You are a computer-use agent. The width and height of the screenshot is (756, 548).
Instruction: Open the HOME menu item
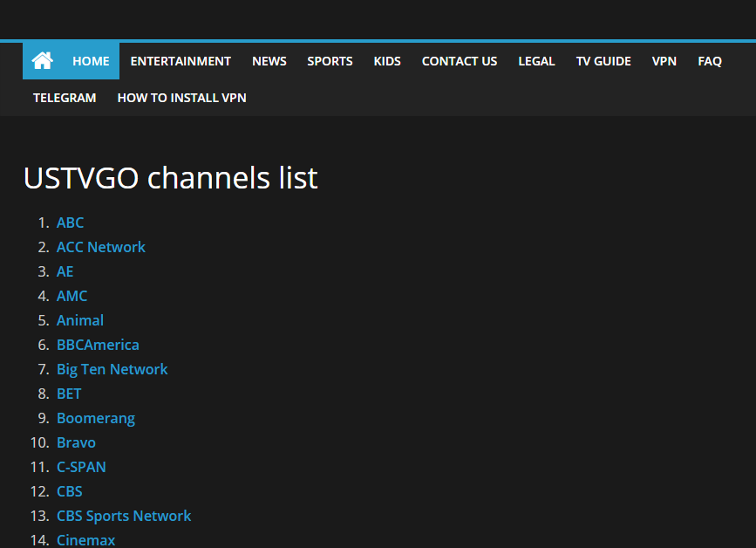(91, 61)
